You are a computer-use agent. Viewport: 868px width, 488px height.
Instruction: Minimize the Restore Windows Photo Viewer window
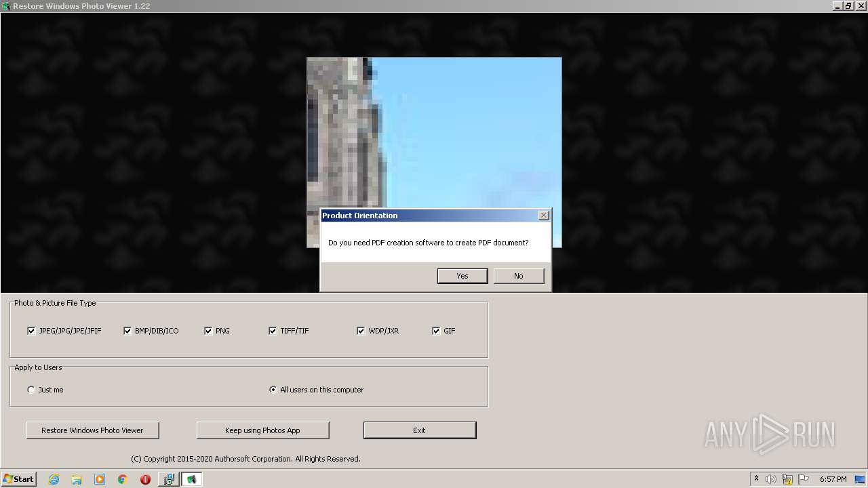837,6
